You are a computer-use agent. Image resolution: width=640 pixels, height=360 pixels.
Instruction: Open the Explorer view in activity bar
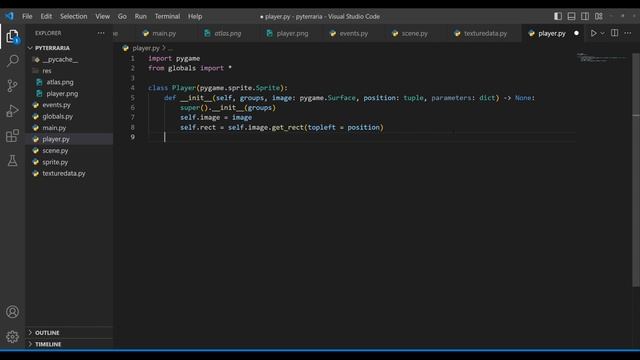(12, 37)
